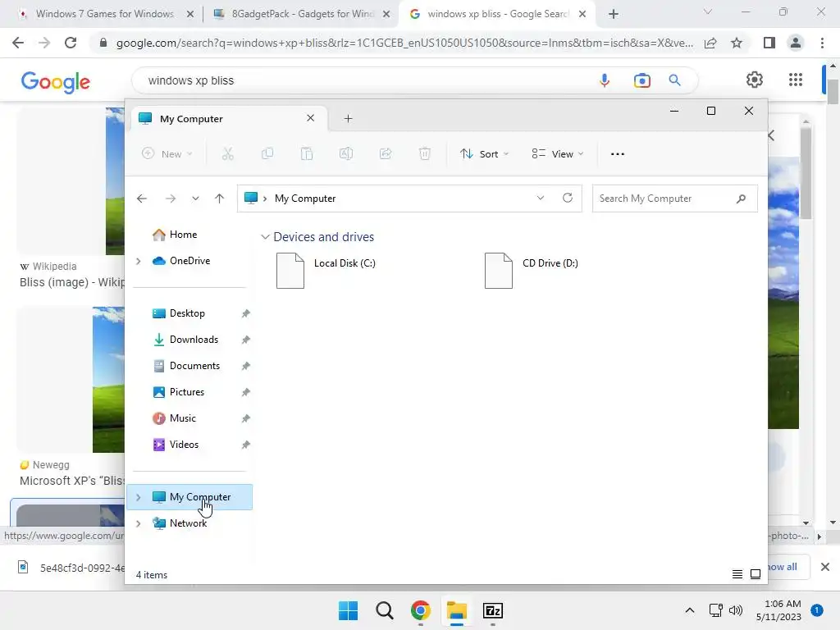Expand the OneDrive tree node
Image resolution: width=840 pixels, height=630 pixels.
click(x=138, y=261)
